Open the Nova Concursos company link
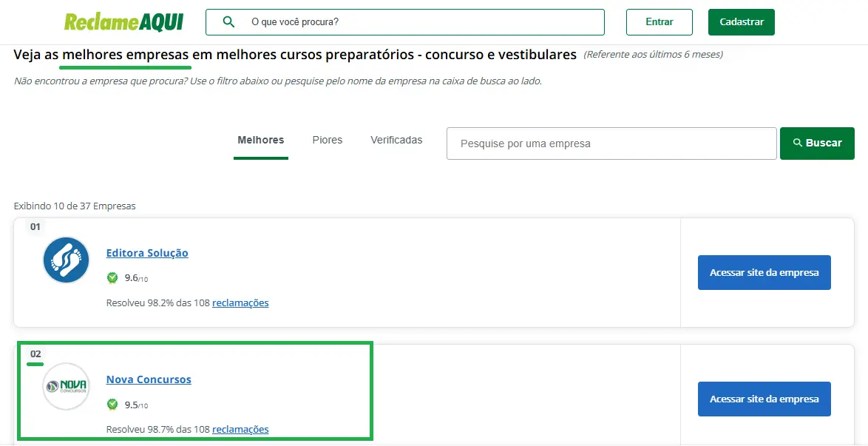The image size is (868, 446). (x=149, y=379)
